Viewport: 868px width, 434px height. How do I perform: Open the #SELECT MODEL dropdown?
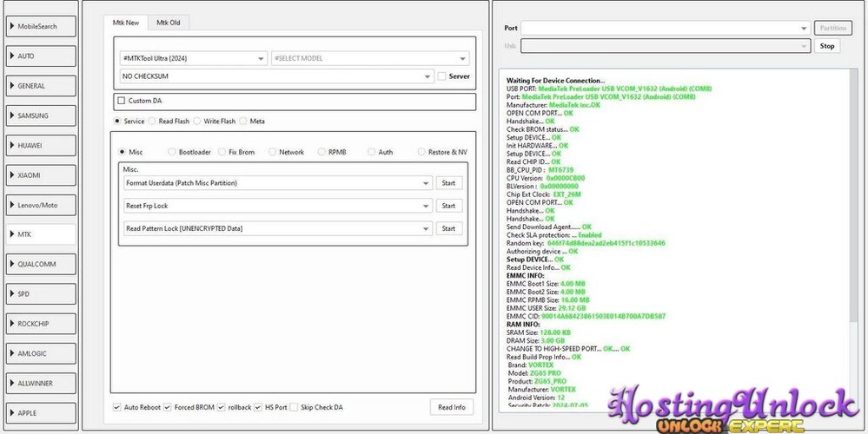point(370,59)
